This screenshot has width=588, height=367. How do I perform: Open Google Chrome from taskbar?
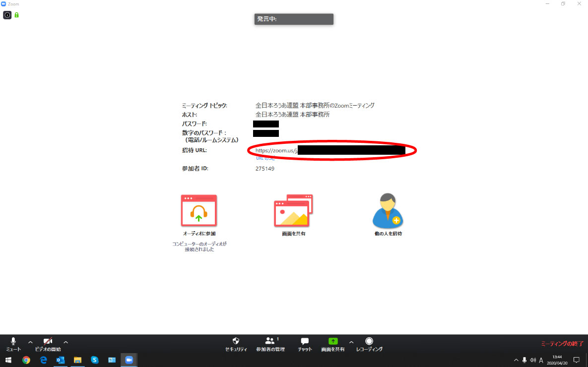pyautogui.click(x=26, y=360)
